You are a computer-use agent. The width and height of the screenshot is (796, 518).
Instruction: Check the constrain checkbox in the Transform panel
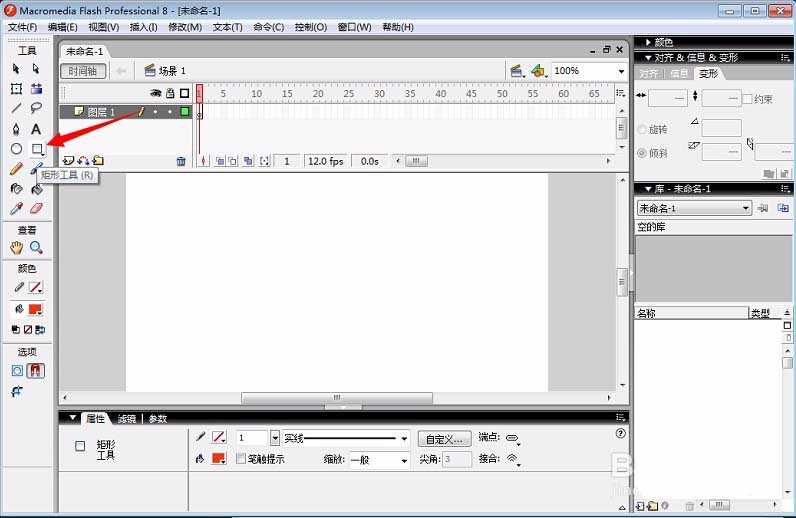coord(747,99)
